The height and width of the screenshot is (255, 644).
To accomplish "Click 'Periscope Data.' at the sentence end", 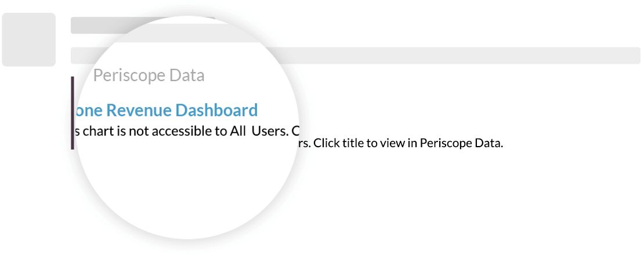I will coord(461,144).
